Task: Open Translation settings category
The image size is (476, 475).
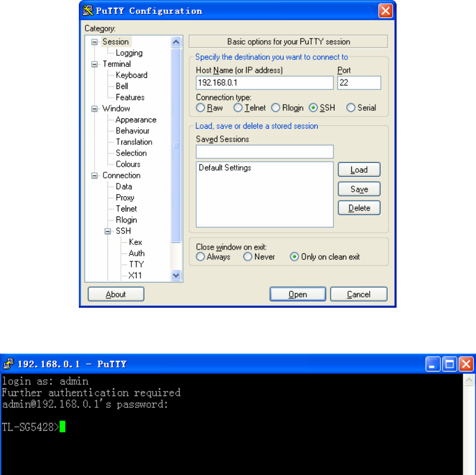Action: pyautogui.click(x=134, y=142)
